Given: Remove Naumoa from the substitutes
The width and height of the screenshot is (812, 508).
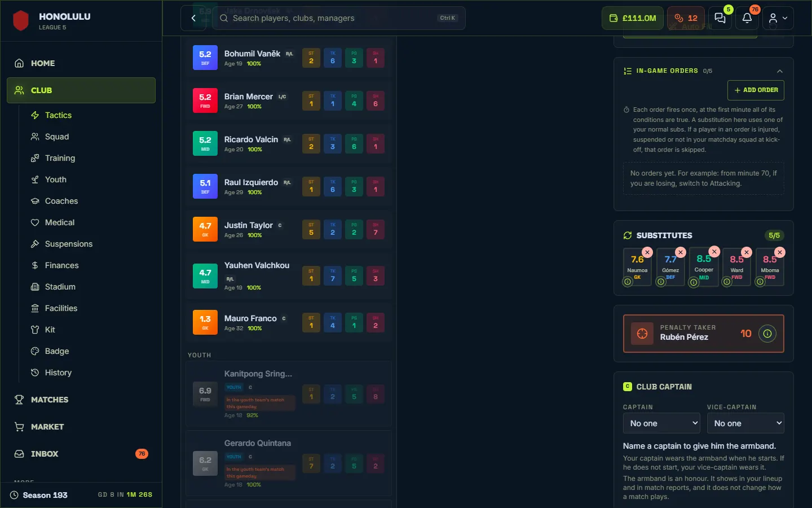Looking at the screenshot, I should click(647, 252).
